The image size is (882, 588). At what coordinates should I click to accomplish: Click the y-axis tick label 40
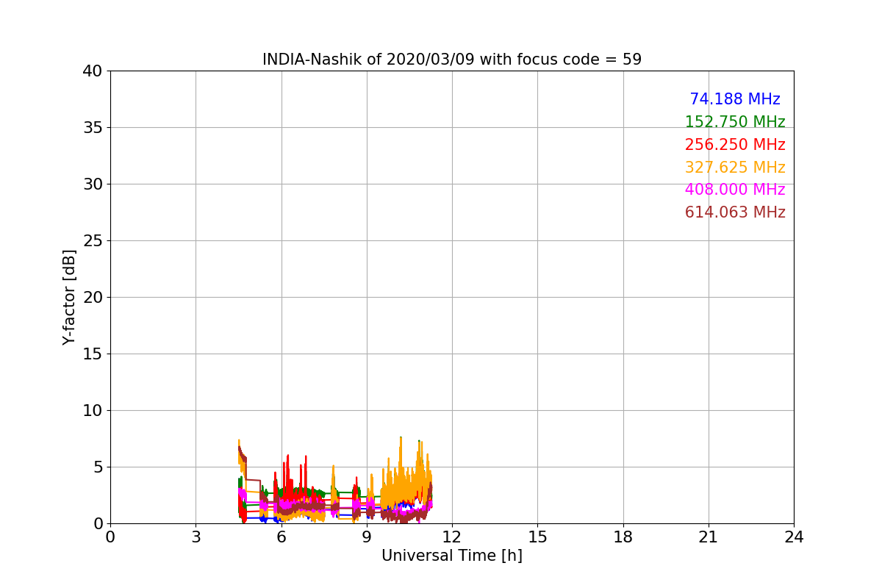point(93,71)
